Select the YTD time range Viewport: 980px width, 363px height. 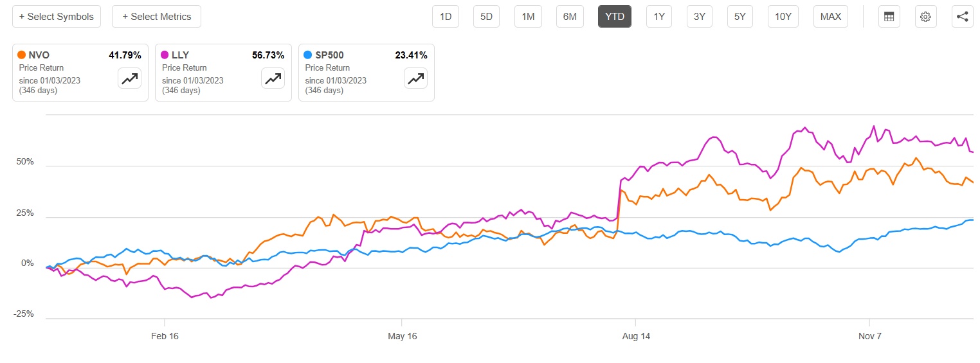click(615, 17)
